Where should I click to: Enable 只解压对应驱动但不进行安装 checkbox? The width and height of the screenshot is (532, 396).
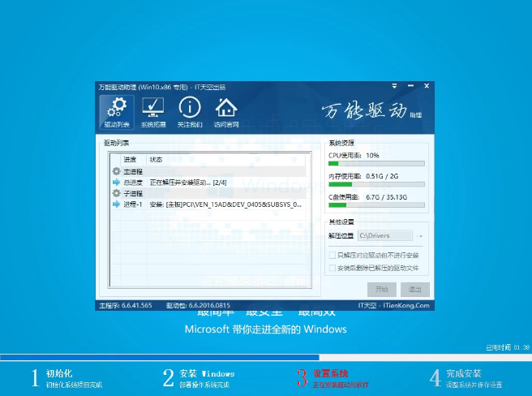tap(331, 255)
